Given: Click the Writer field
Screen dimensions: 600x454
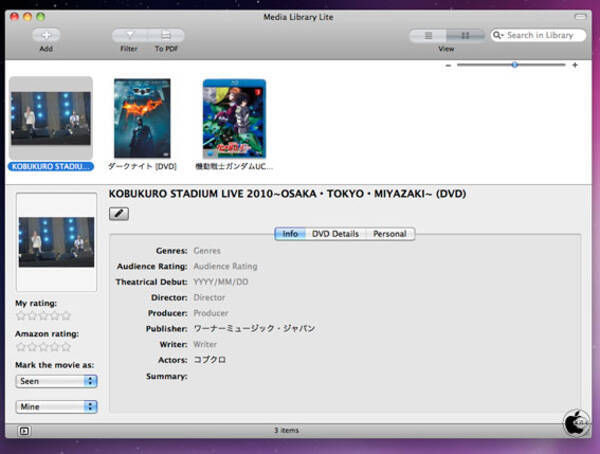Looking at the screenshot, I should click(x=205, y=345).
